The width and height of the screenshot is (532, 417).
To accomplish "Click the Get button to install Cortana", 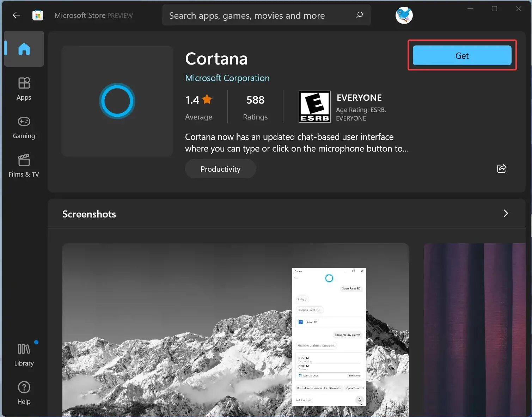I will (x=462, y=55).
